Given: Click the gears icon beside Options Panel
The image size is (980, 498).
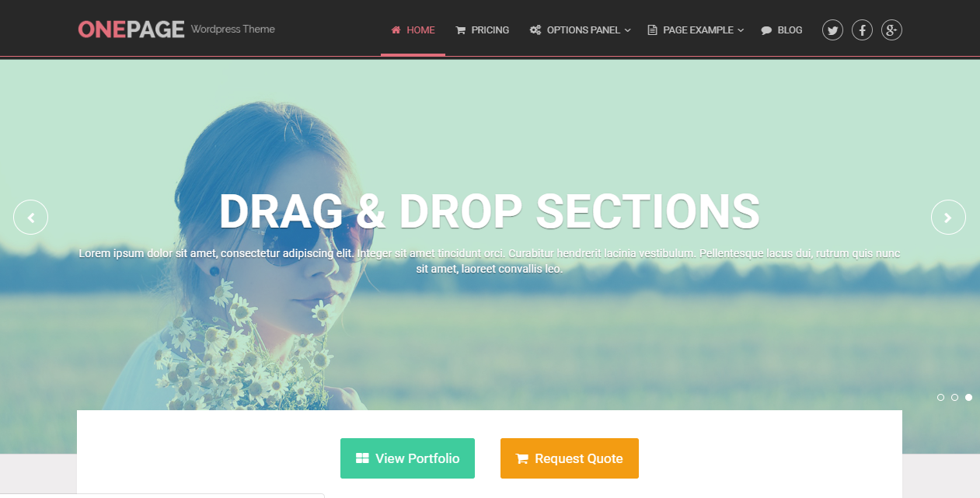Looking at the screenshot, I should 535,30.
